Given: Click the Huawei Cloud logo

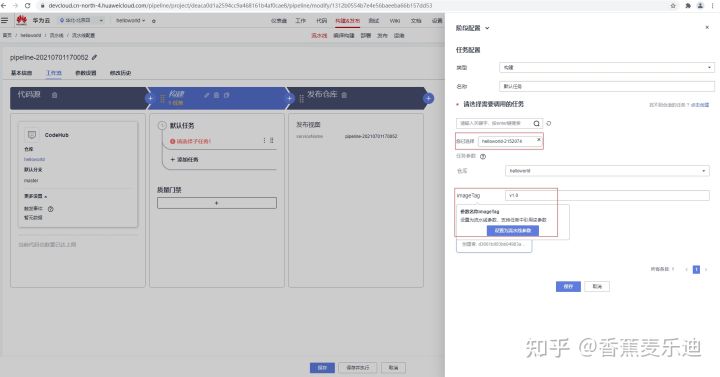Looking at the screenshot, I should coord(22,20).
